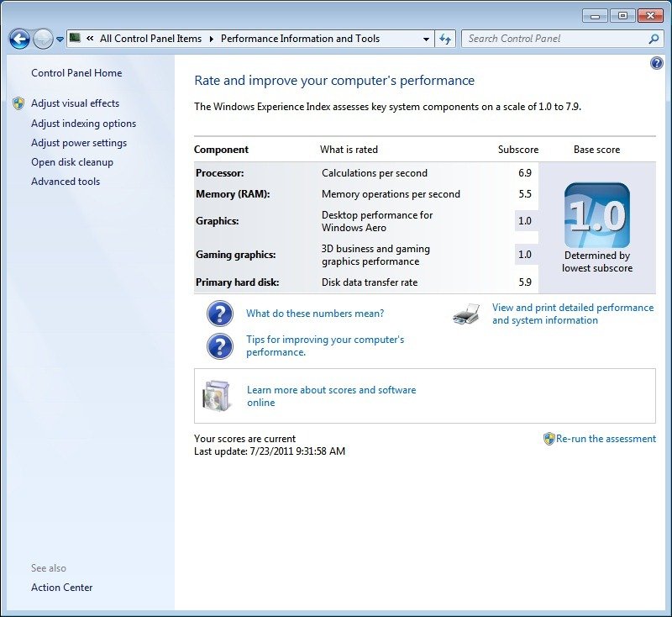Click Primary hard disk subscore 5.9
The height and width of the screenshot is (617, 672).
pyautogui.click(x=524, y=282)
